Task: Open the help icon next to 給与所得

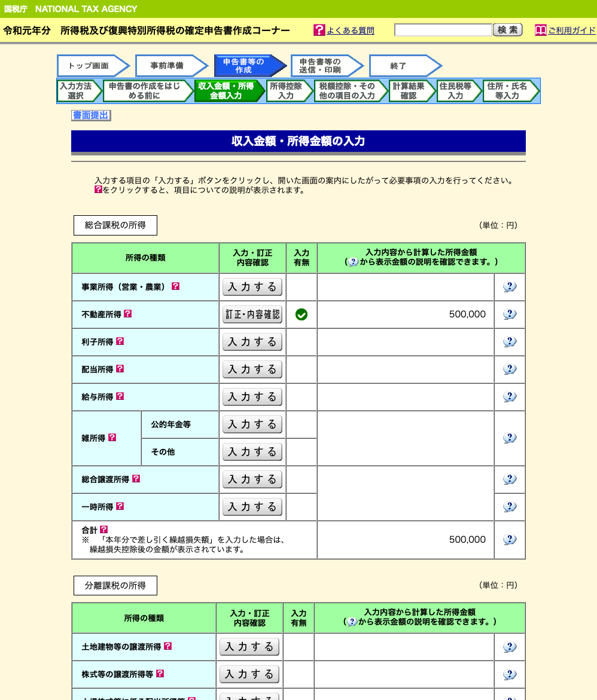Action: pos(120,396)
